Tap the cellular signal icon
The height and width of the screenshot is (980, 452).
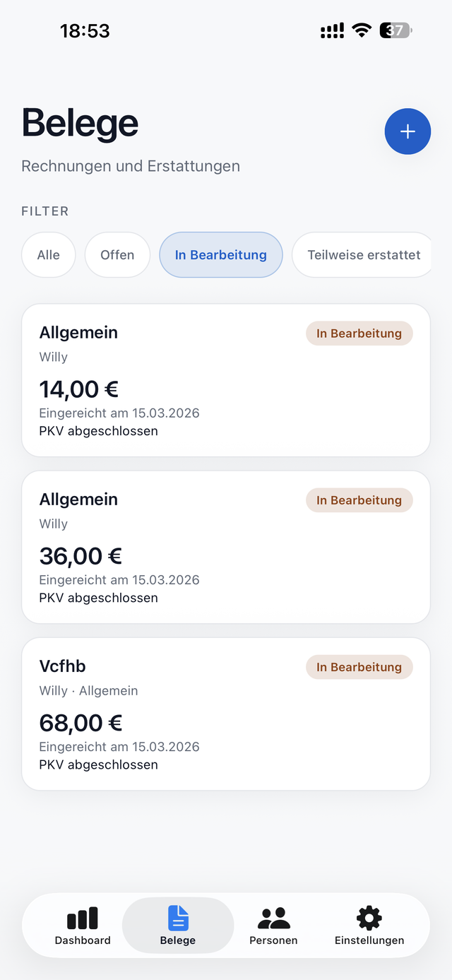pos(331,30)
